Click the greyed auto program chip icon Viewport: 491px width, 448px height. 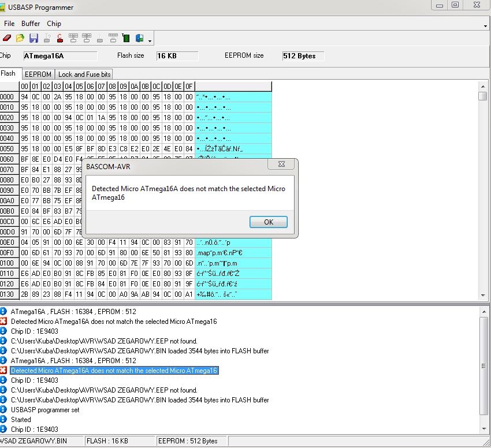pyautogui.click(x=113, y=38)
